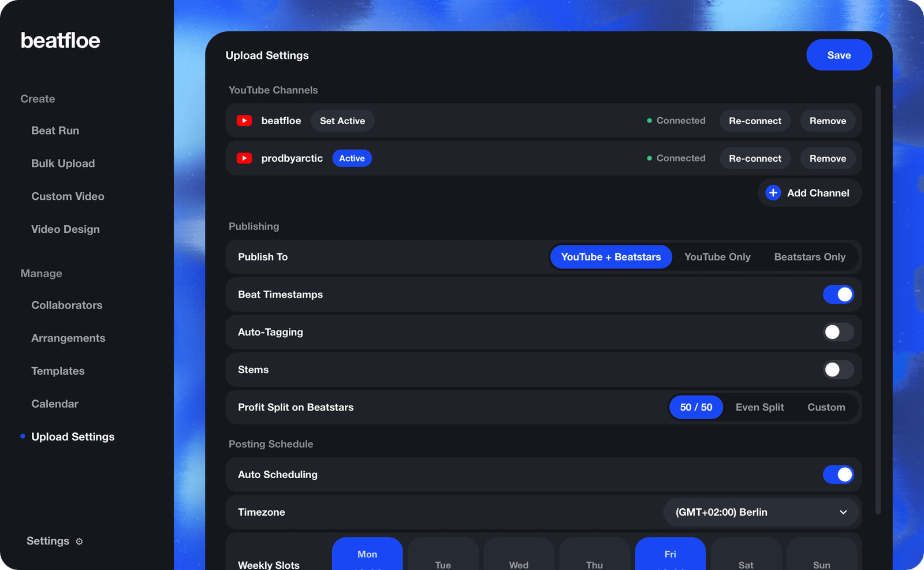The height and width of the screenshot is (570, 924).
Task: Re-connect the beatfloe channel
Action: [755, 121]
